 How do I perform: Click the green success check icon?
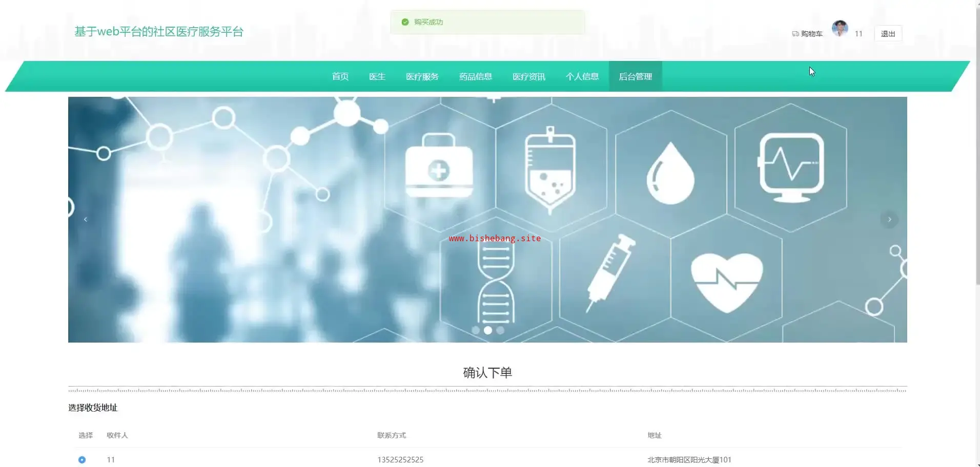[405, 22]
